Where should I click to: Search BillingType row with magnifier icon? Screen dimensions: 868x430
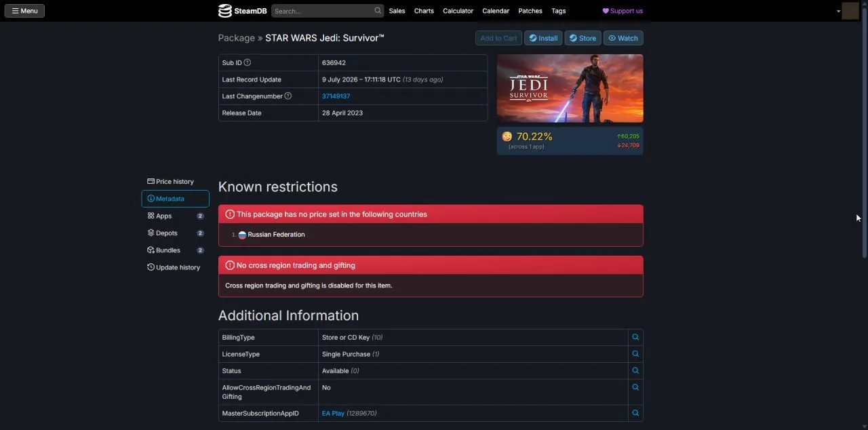[x=635, y=337]
